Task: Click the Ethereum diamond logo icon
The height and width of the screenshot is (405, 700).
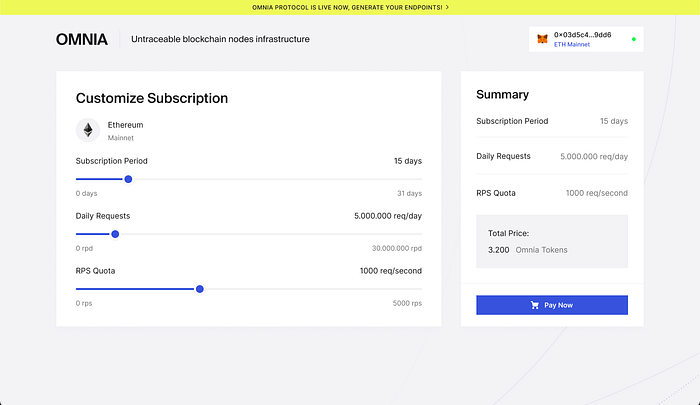Action: [88, 130]
